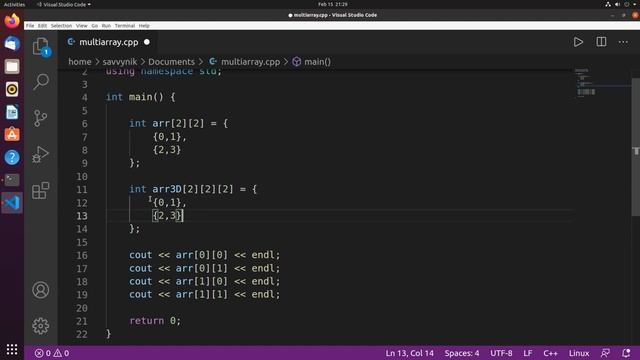Image resolution: width=640 pixels, height=360 pixels.
Task: Change end of line sequence LF
Action: [x=528, y=353]
